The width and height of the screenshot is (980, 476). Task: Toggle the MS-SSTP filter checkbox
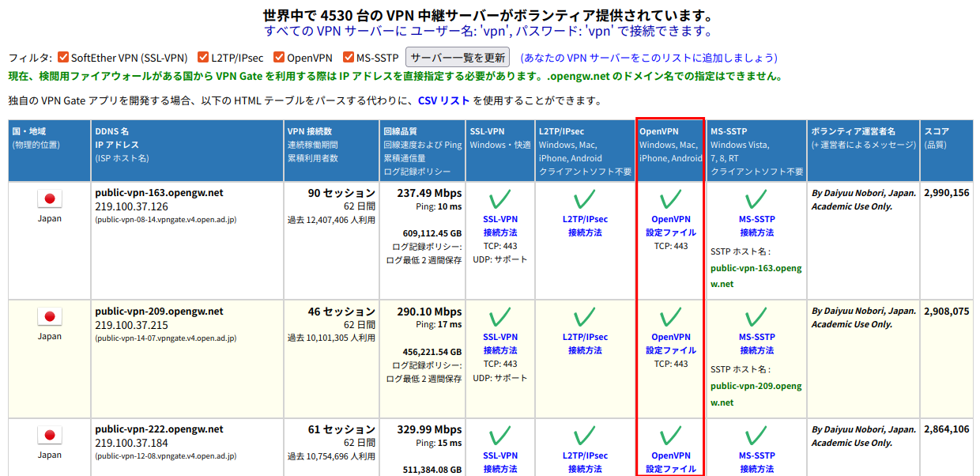349,57
